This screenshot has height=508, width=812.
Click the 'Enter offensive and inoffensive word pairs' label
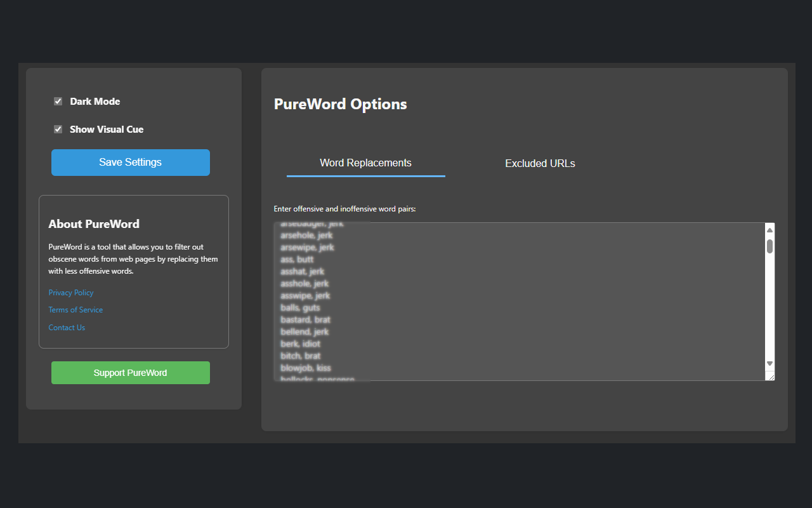(344, 209)
